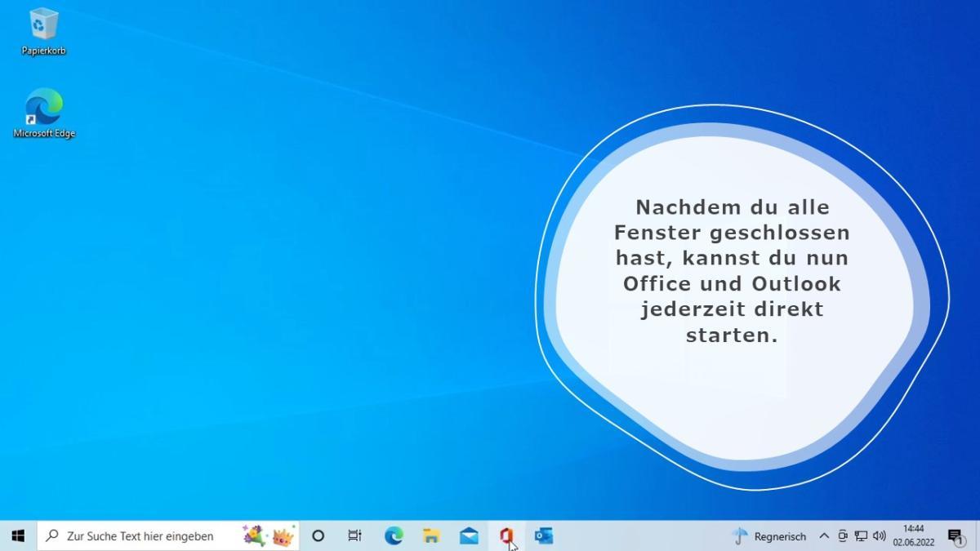This screenshot has height=551, width=980.
Task: Click the Meet Now camera tray icon
Action: coord(842,535)
